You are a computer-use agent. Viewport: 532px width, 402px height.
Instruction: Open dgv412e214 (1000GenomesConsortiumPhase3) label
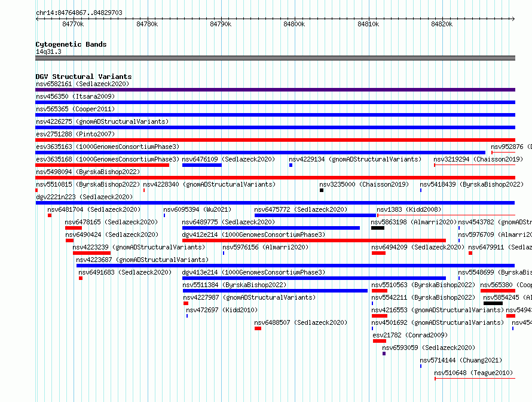pos(254,234)
